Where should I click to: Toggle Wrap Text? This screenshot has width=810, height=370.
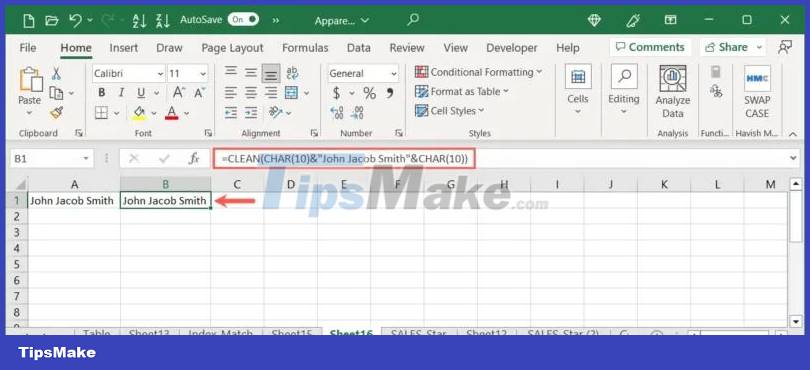click(292, 73)
